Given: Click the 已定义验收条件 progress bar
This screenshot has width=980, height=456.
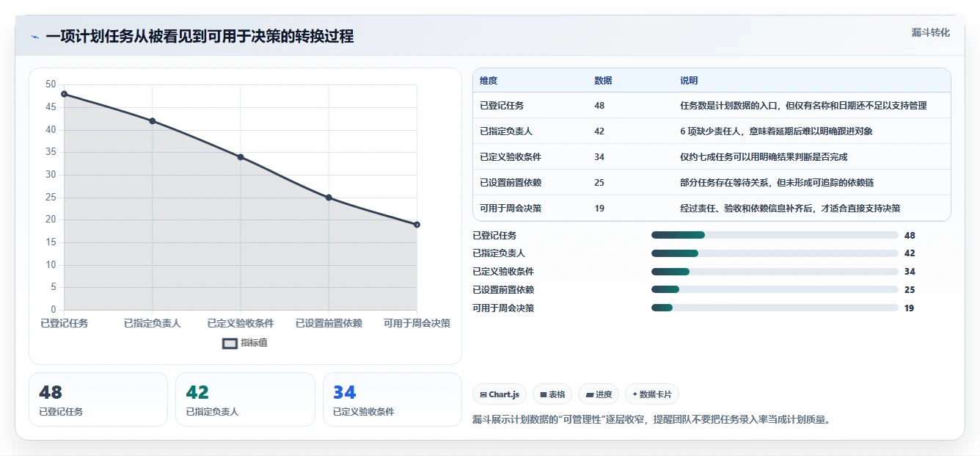Looking at the screenshot, I should point(775,272).
